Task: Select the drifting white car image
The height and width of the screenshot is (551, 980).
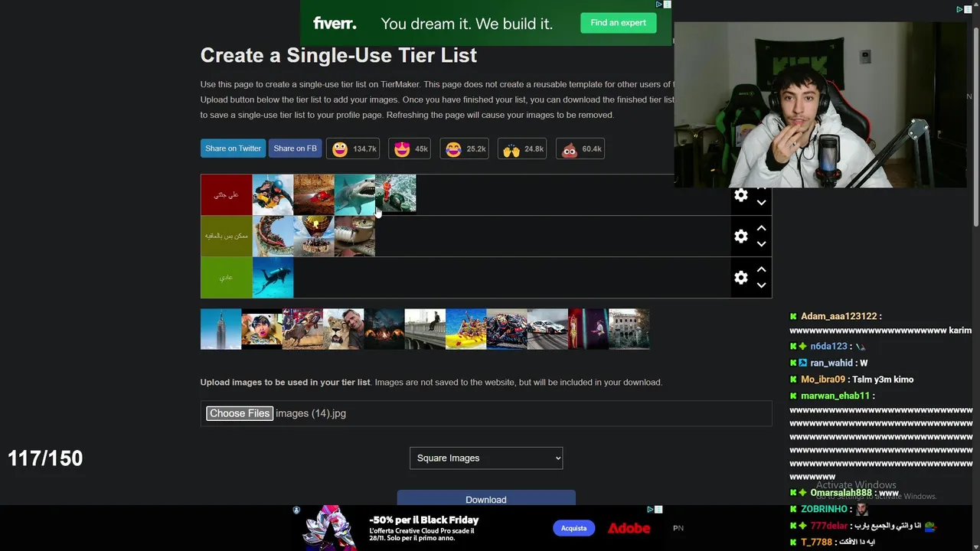Action: click(x=547, y=329)
